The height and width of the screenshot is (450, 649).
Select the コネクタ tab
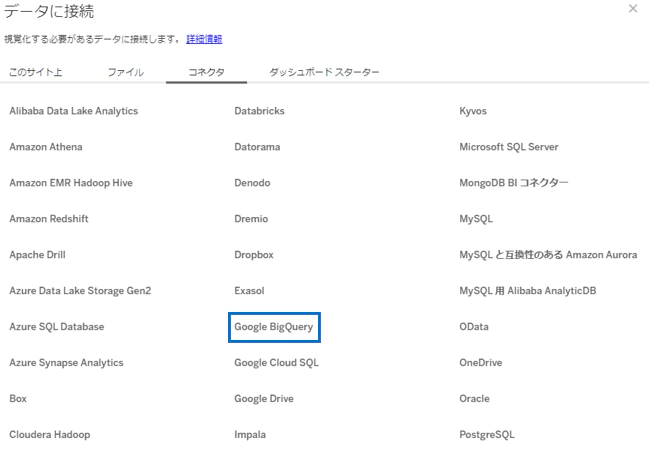click(x=207, y=72)
